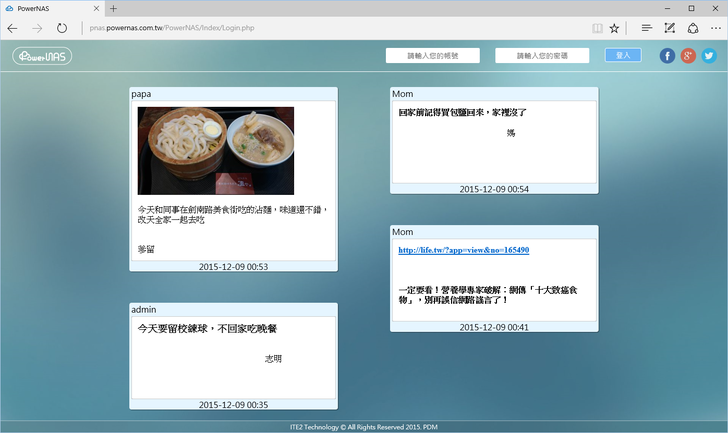Open the Make a Web Note tool
Image resolution: width=728 pixels, height=433 pixels.
click(669, 28)
